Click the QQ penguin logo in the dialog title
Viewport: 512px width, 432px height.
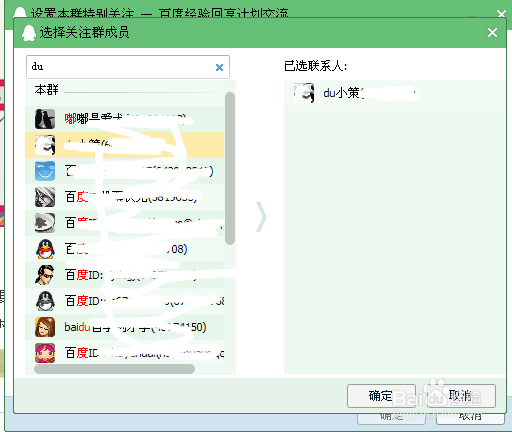point(29,33)
